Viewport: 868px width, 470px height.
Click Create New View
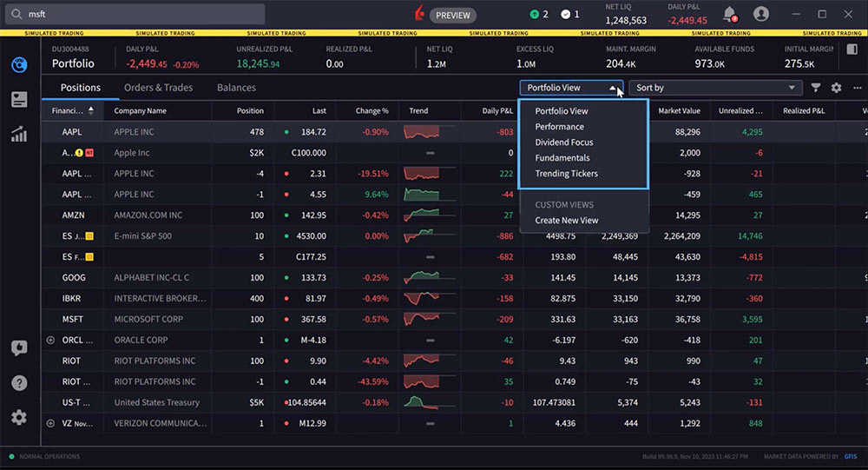click(x=567, y=221)
